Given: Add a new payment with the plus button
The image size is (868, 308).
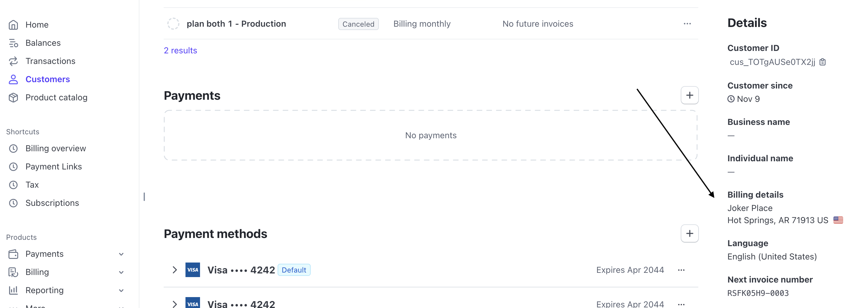Looking at the screenshot, I should click(x=689, y=95).
